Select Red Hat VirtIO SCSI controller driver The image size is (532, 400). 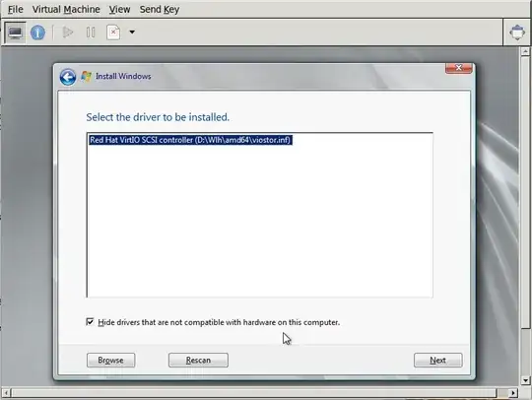[190, 140]
